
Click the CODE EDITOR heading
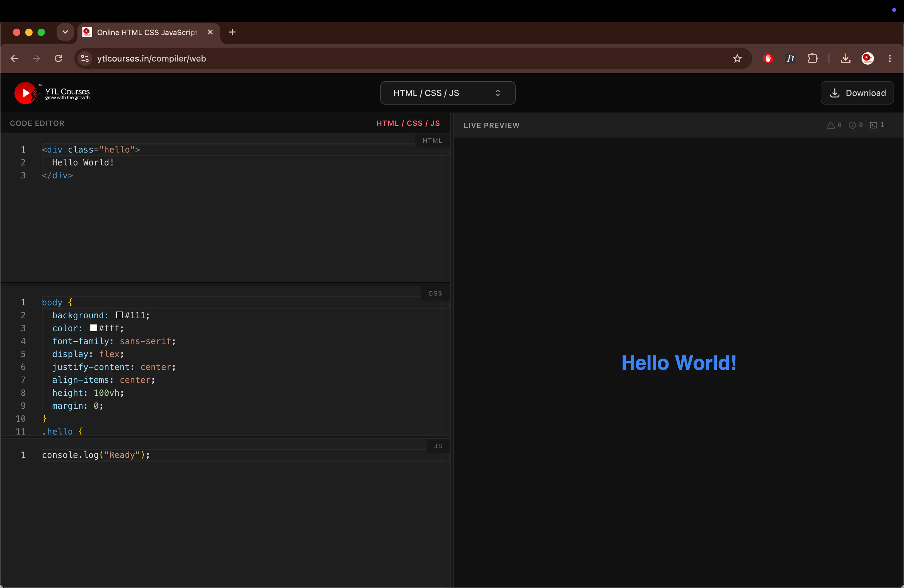[x=37, y=123]
